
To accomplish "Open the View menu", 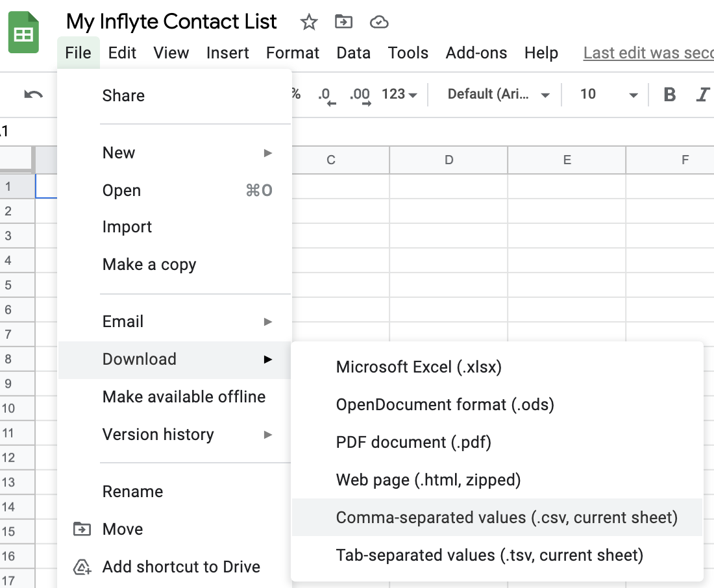I will [171, 53].
